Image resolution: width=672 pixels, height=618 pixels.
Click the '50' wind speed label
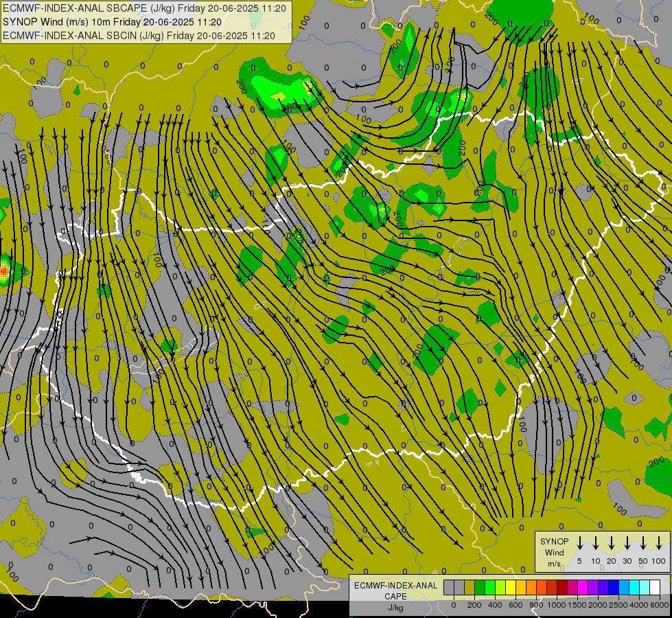coord(643,561)
